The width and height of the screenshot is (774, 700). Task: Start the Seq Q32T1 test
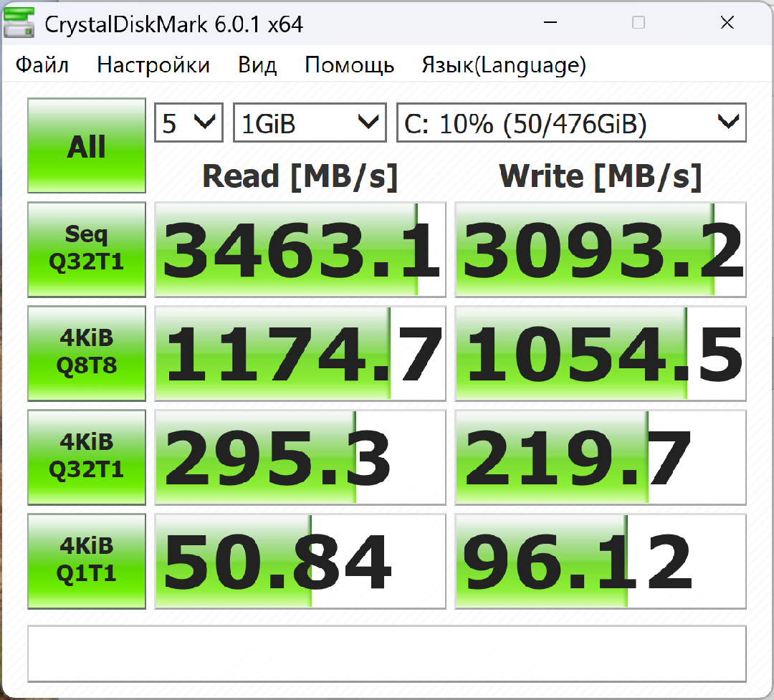(87, 250)
